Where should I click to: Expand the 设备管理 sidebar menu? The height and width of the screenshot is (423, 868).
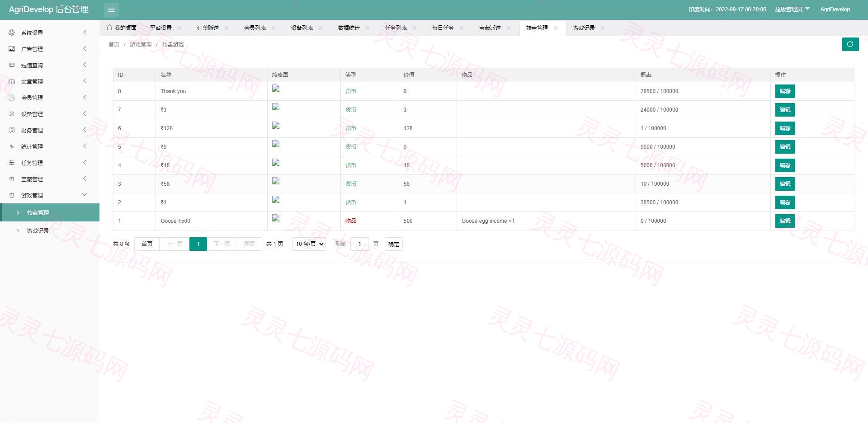[x=85, y=113]
